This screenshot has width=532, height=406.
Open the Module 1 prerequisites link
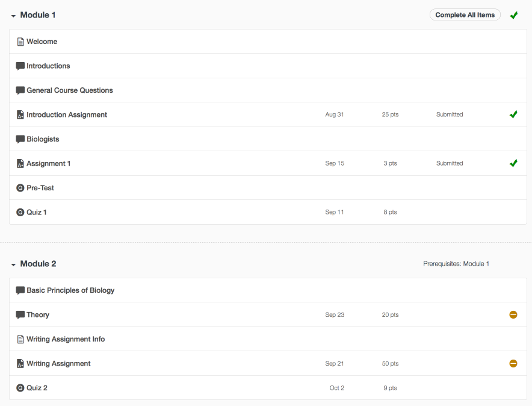point(476,263)
